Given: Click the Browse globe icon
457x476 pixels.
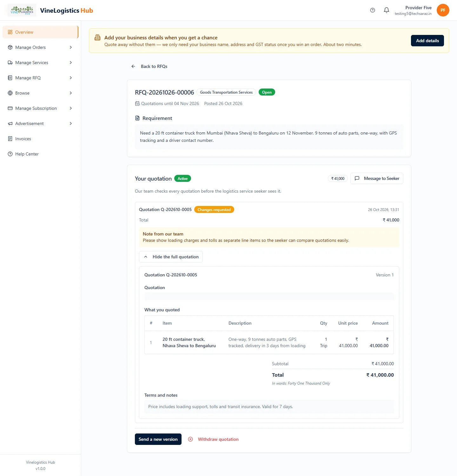Looking at the screenshot, I should (10, 93).
